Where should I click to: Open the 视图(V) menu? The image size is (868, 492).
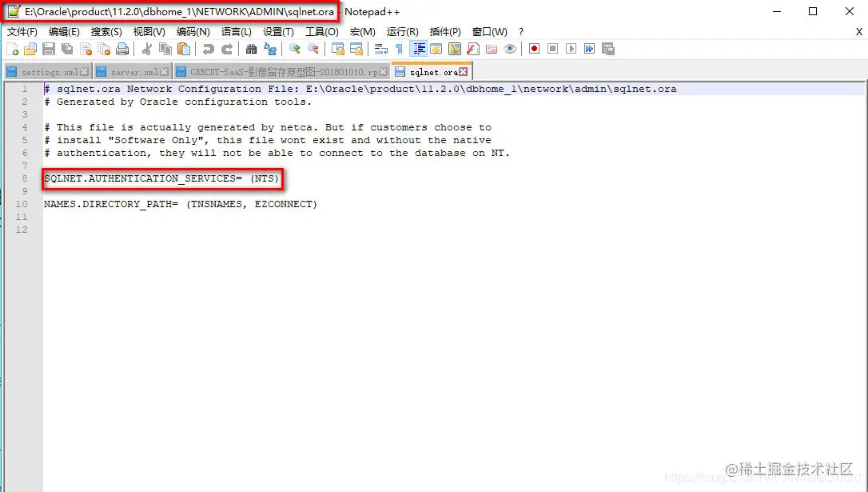tap(149, 31)
